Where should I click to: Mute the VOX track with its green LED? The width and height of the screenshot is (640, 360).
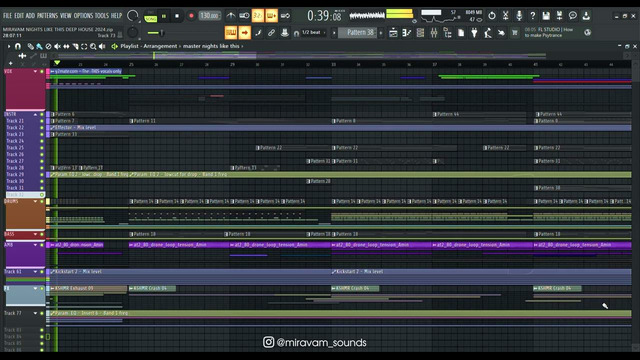[42, 71]
